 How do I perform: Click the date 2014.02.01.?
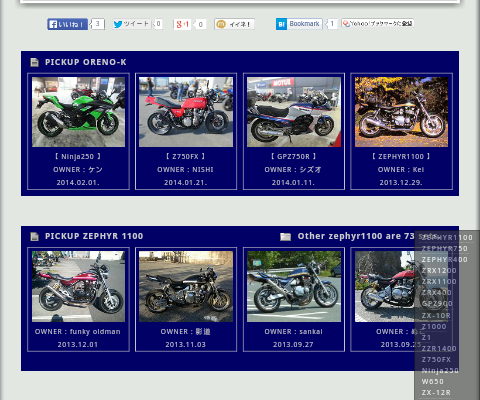(78, 182)
